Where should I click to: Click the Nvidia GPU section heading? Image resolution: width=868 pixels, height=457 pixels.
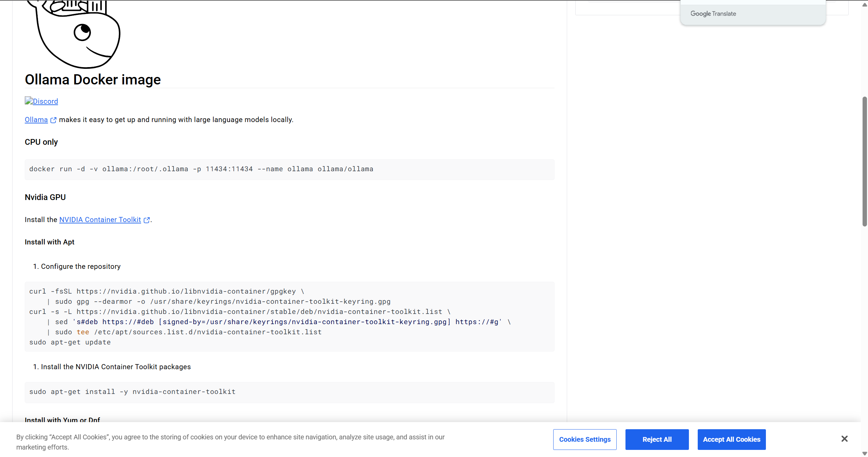pos(45,197)
